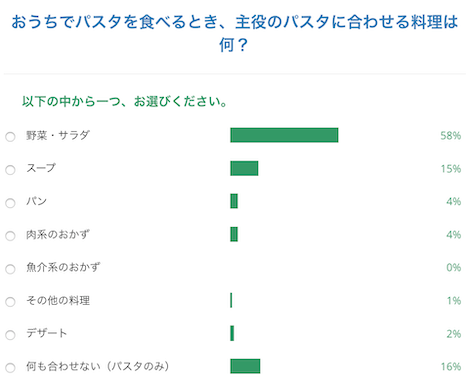Viewport: 470px width, 385px height.
Task: Click the 16% パスタのみ result bar
Action: tap(245, 366)
